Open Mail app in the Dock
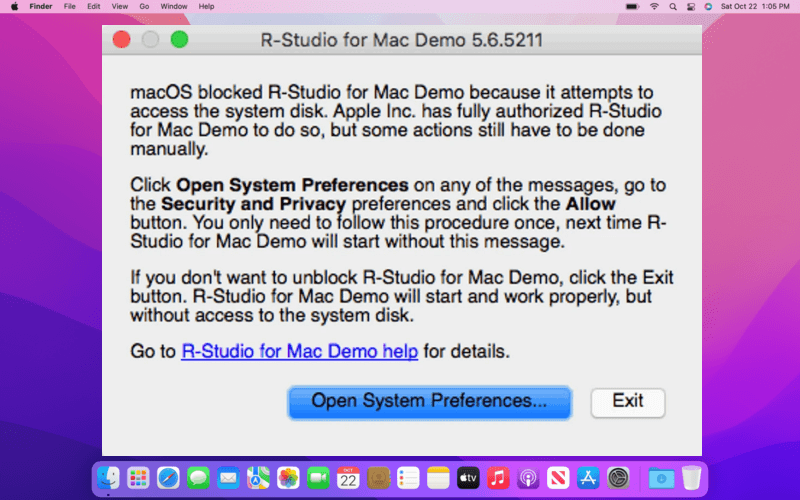 point(228,479)
